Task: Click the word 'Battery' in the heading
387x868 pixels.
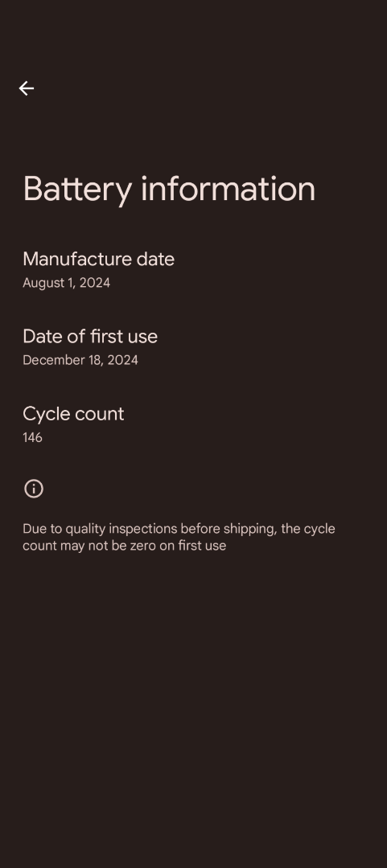Action: 77,190
